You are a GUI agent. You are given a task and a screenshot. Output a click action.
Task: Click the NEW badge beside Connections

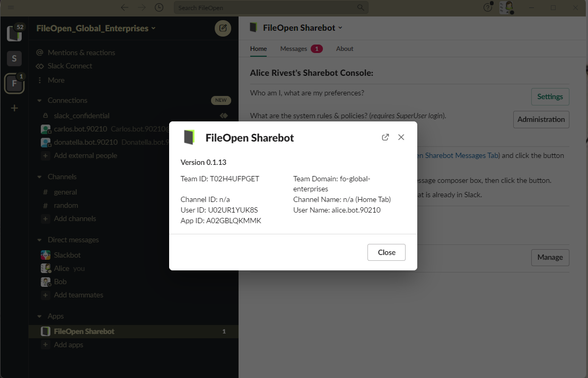pos(221,100)
